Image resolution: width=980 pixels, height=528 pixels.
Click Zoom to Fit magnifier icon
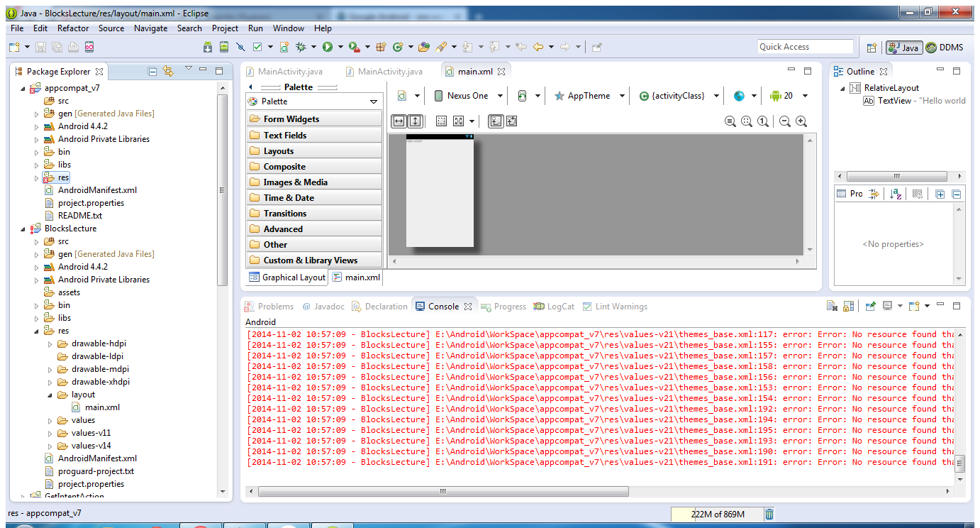[747, 121]
